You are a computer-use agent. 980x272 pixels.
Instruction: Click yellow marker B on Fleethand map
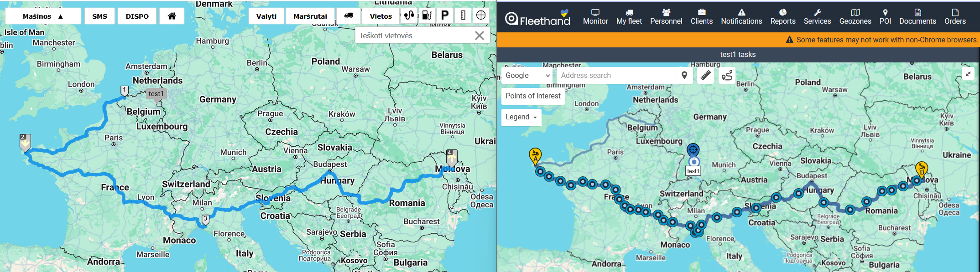[x=922, y=170]
